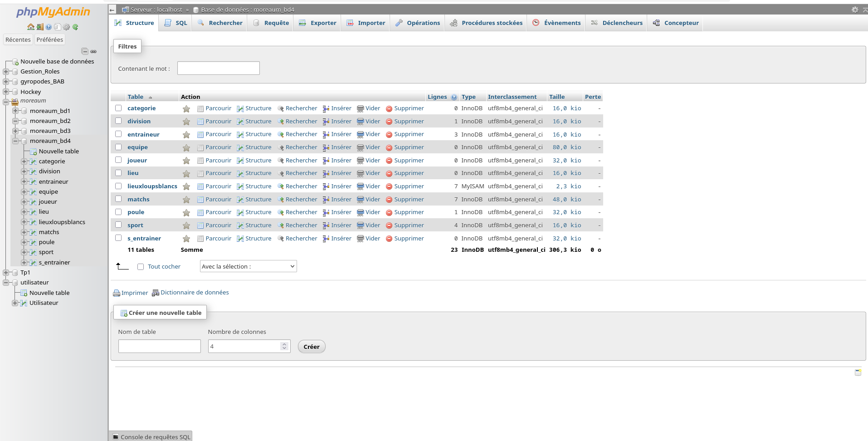
Task: Select the matchs table checkbox
Action: (118, 199)
